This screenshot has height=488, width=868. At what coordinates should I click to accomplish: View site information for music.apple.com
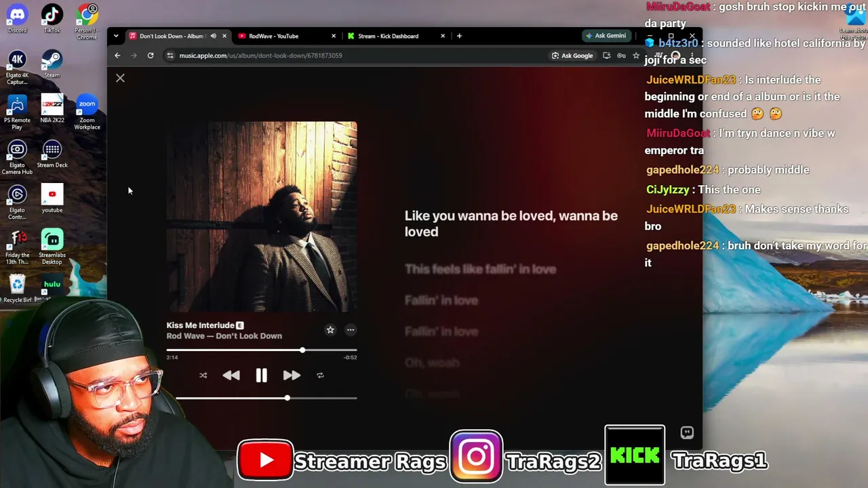pyautogui.click(x=170, y=56)
